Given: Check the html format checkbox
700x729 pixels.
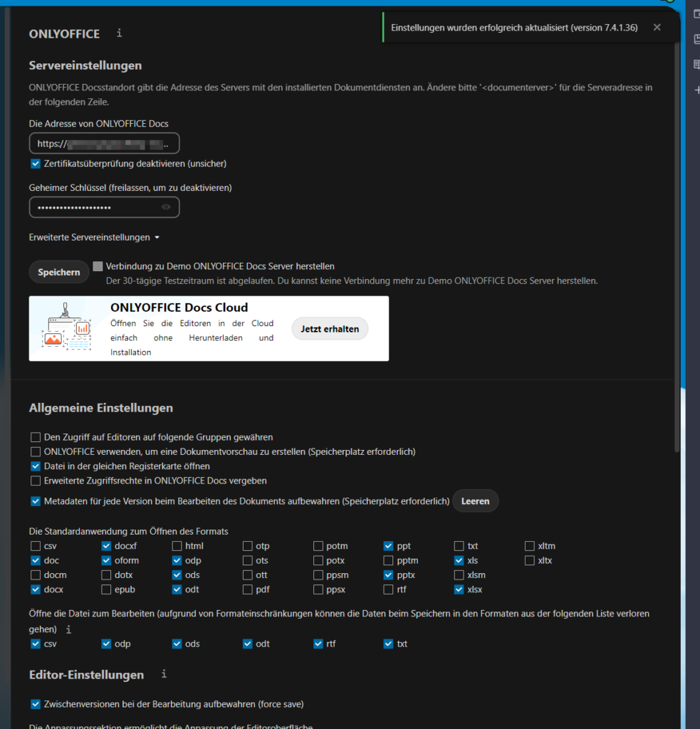Looking at the screenshot, I should 177,546.
